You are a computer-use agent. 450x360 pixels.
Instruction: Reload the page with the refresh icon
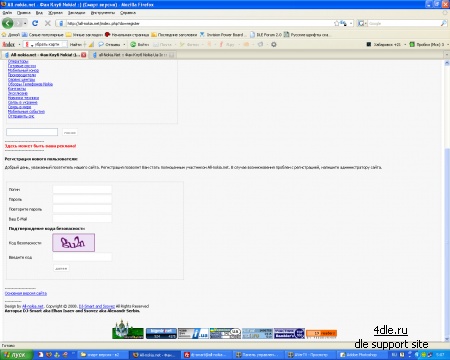(35, 23)
